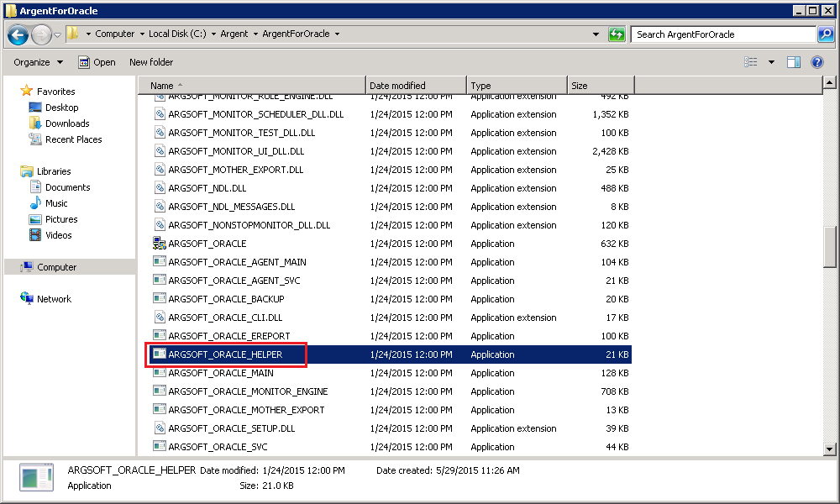The width and height of the screenshot is (840, 504).
Task: Click the ARGSOFT_ORACLE_MAIN application icon
Action: (x=160, y=372)
